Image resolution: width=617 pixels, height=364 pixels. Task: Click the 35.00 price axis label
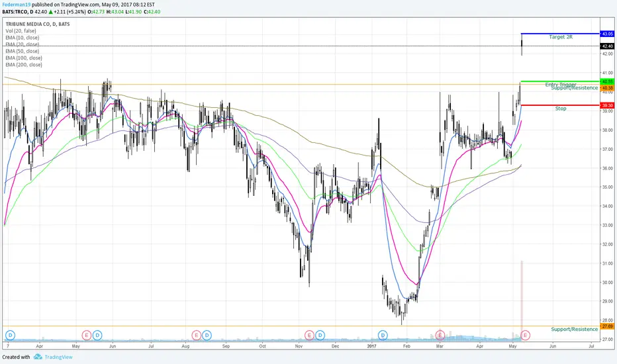click(x=608, y=187)
